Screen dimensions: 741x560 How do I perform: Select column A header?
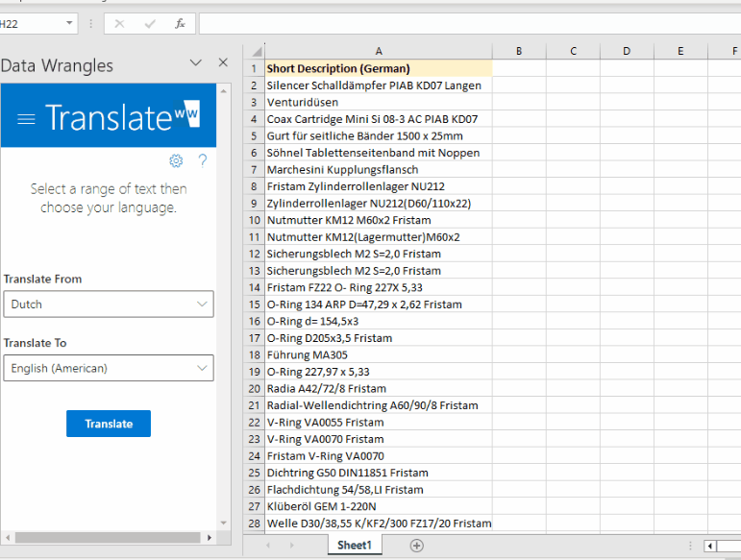379,51
